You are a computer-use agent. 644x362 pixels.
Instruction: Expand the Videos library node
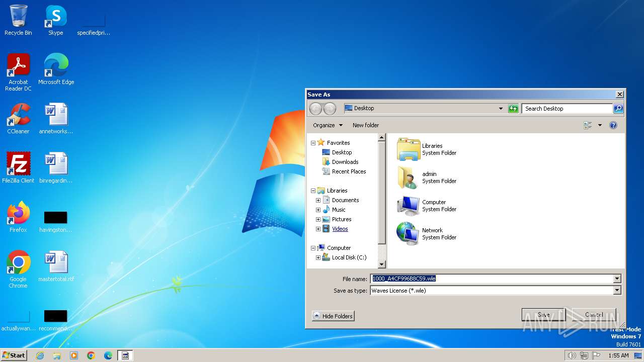[318, 229]
